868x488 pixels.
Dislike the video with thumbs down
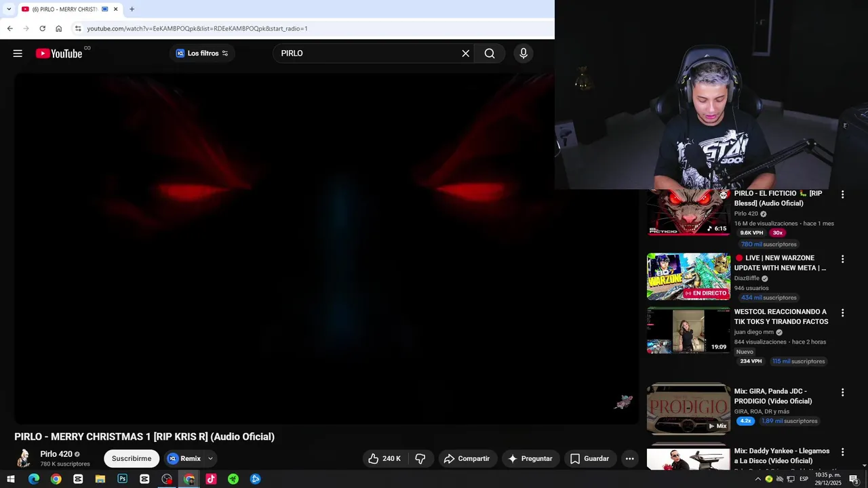tap(420, 459)
